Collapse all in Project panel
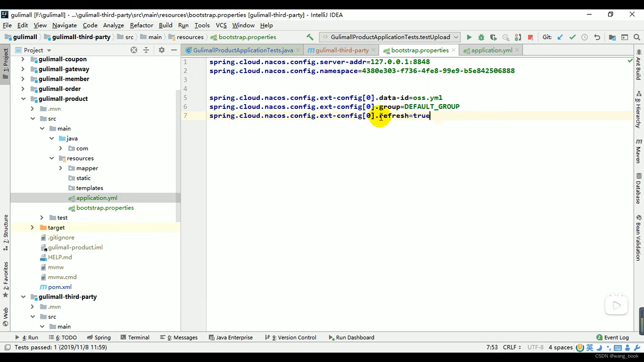644x362 pixels. click(146, 50)
